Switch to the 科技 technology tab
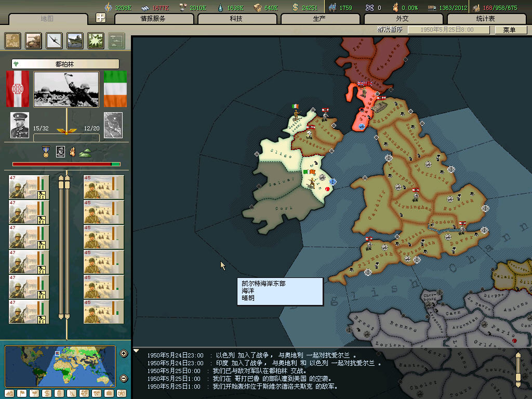 point(237,19)
